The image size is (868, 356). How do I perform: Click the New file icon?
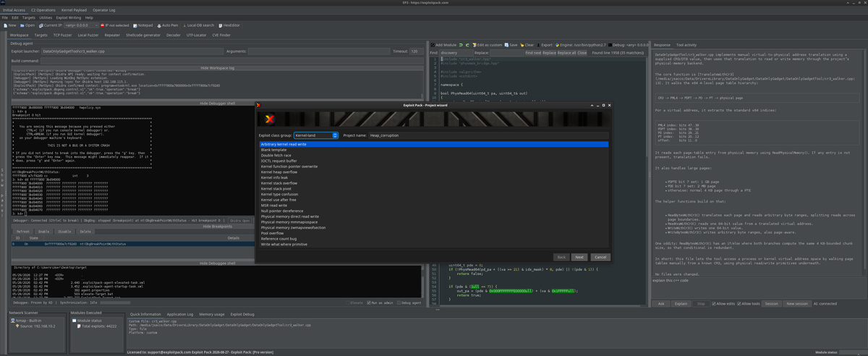[6, 25]
